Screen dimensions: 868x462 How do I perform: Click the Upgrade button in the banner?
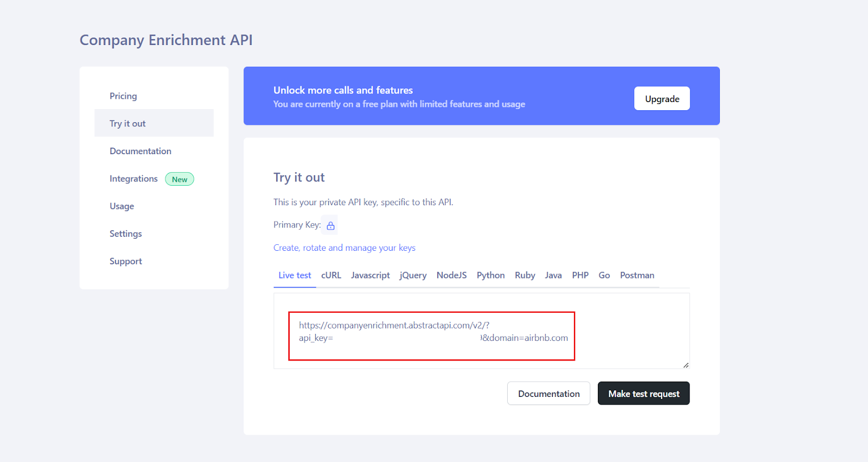[x=662, y=98]
